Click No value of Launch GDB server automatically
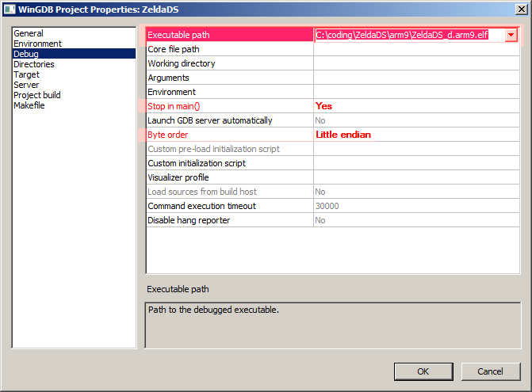This screenshot has height=392, width=532. (x=417, y=120)
